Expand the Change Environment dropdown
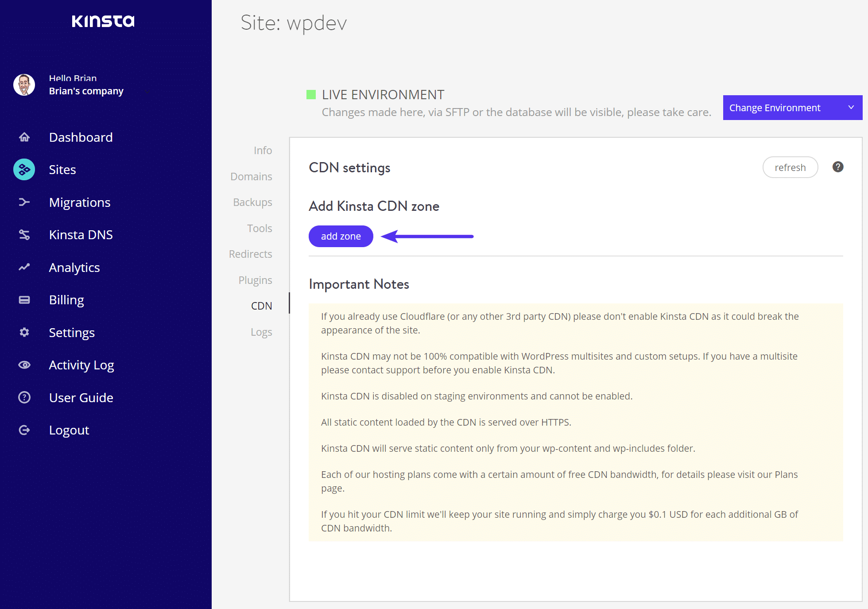Viewport: 868px width, 609px height. tap(792, 108)
